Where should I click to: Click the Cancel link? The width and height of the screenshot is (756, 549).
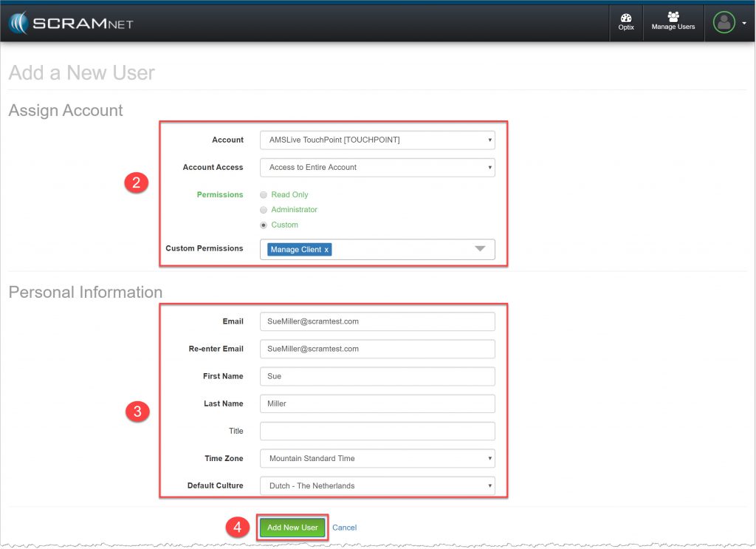344,527
